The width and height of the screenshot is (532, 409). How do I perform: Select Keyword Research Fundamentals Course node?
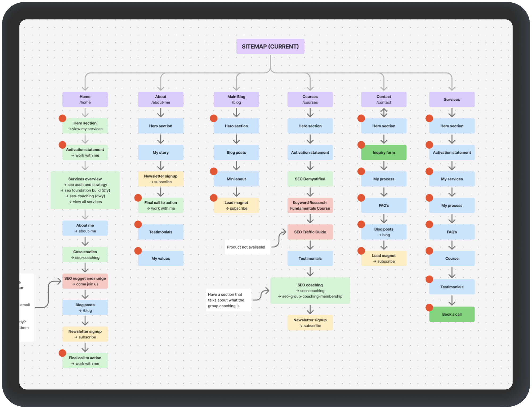[310, 205]
